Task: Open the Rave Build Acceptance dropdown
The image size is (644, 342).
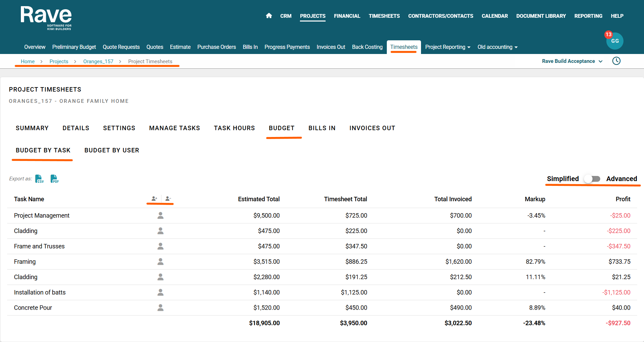Action: point(572,61)
